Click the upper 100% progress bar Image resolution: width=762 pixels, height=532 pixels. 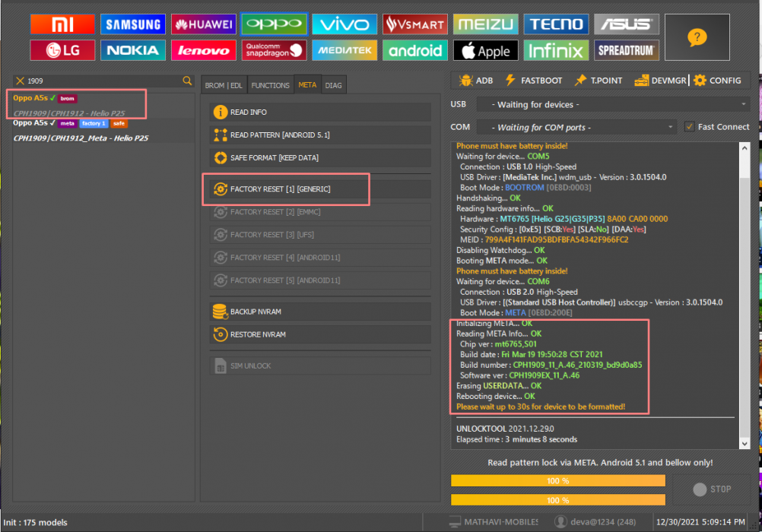coord(558,480)
